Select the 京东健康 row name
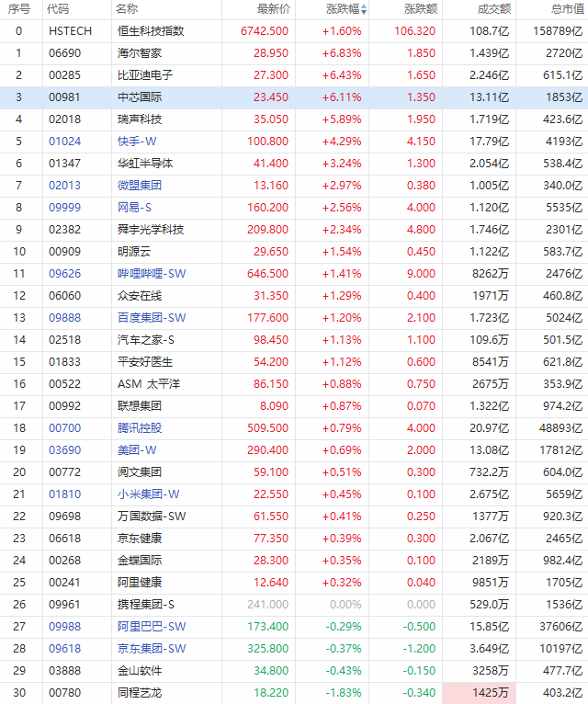The width and height of the screenshot is (588, 704). (140, 538)
